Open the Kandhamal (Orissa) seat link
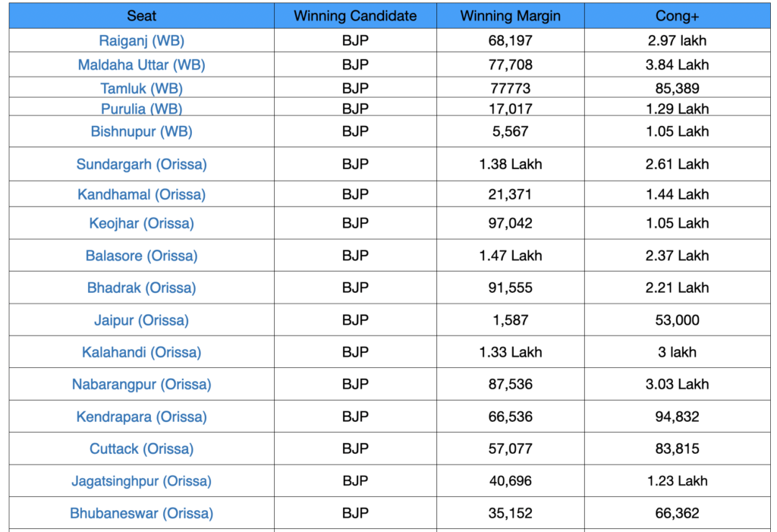 [142, 194]
